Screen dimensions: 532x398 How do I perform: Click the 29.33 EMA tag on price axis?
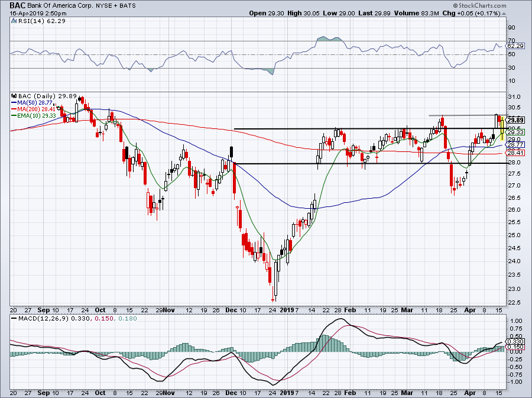[x=515, y=132]
